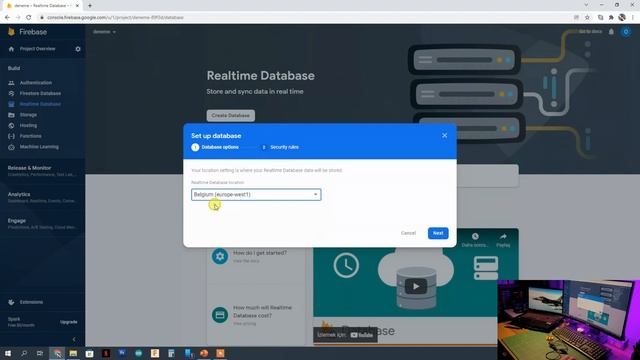The width and height of the screenshot is (640, 360).
Task: Open project settings gear icon
Action: (x=78, y=49)
